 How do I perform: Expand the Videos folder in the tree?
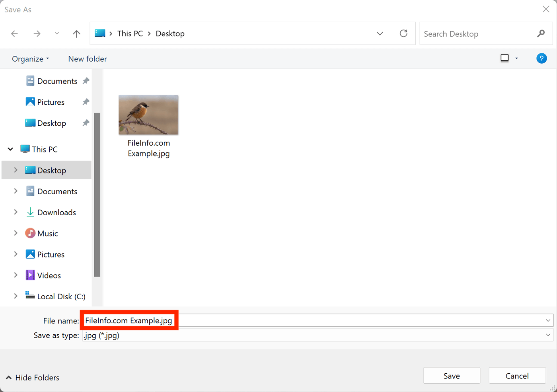coord(16,275)
